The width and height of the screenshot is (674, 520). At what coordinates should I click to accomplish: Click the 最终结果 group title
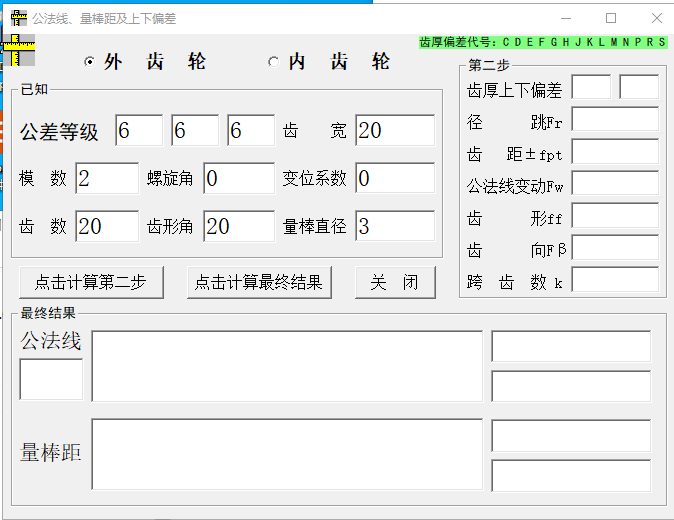(x=48, y=313)
